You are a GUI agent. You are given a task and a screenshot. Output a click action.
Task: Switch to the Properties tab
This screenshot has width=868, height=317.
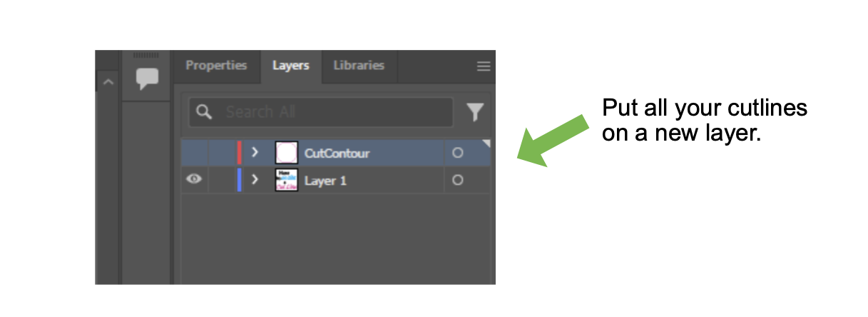point(216,65)
